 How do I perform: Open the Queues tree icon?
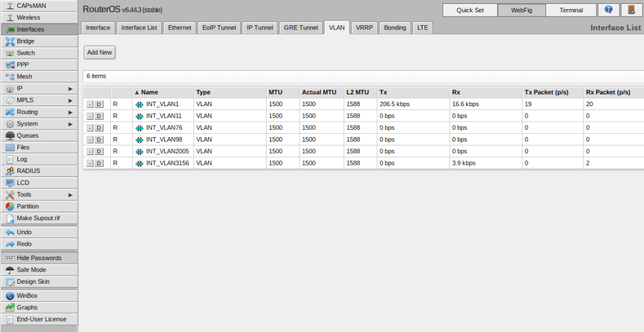10,135
